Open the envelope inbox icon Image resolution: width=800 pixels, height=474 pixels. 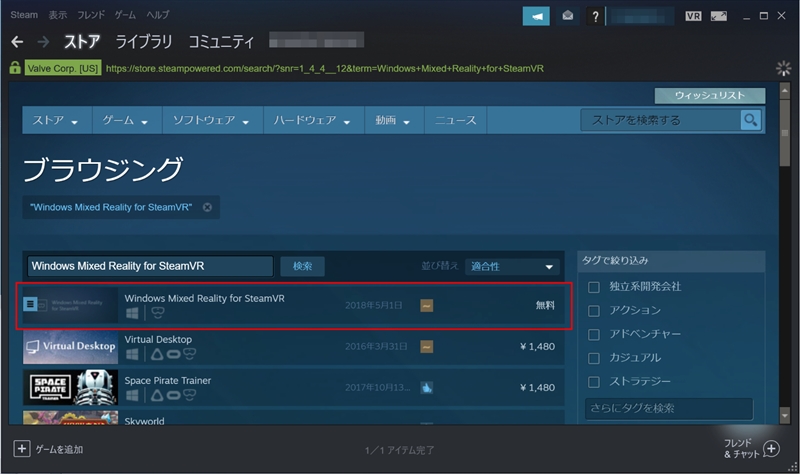[x=567, y=15]
